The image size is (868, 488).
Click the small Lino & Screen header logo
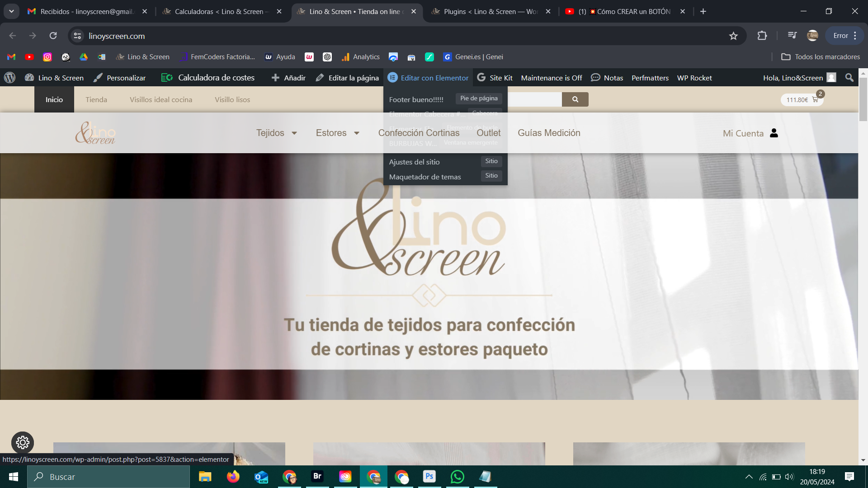[x=95, y=133]
